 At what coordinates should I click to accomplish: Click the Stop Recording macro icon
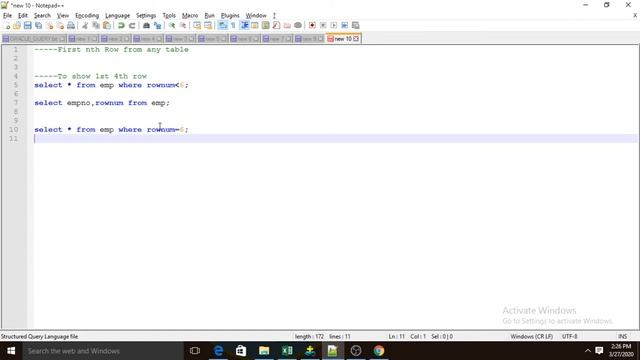(x=323, y=25)
